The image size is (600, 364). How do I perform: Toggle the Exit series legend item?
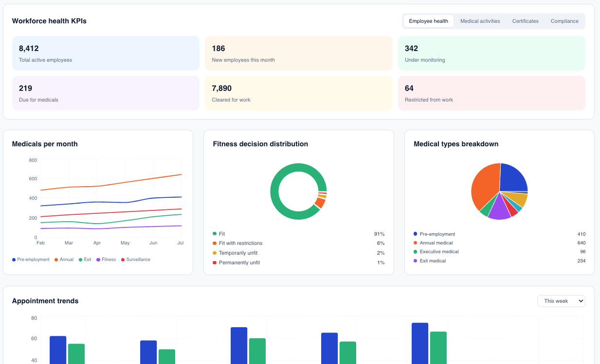click(85, 260)
